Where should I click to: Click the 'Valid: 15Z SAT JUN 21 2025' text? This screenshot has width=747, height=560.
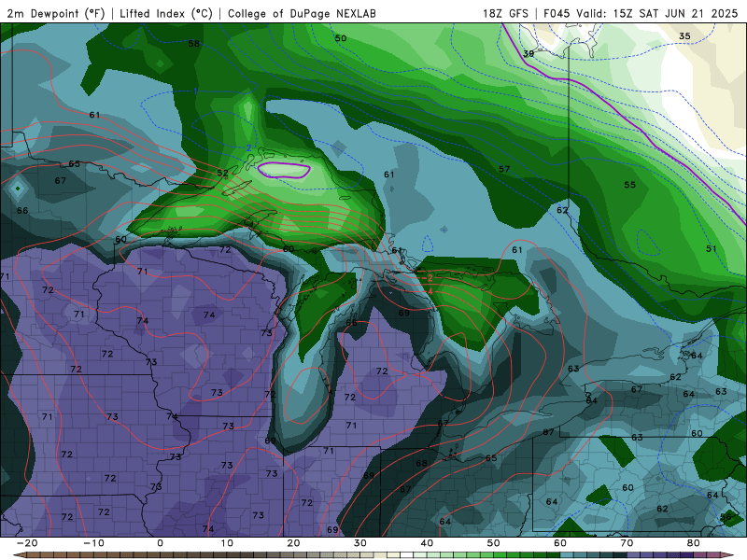coord(657,13)
